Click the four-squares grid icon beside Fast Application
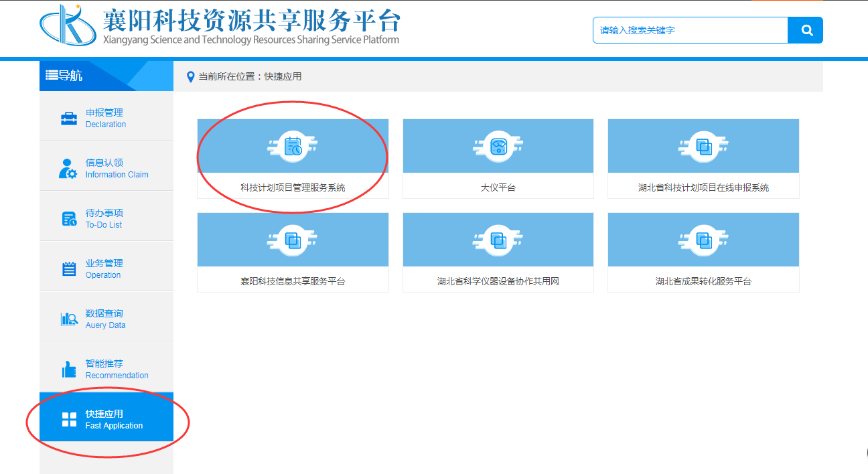 69,420
